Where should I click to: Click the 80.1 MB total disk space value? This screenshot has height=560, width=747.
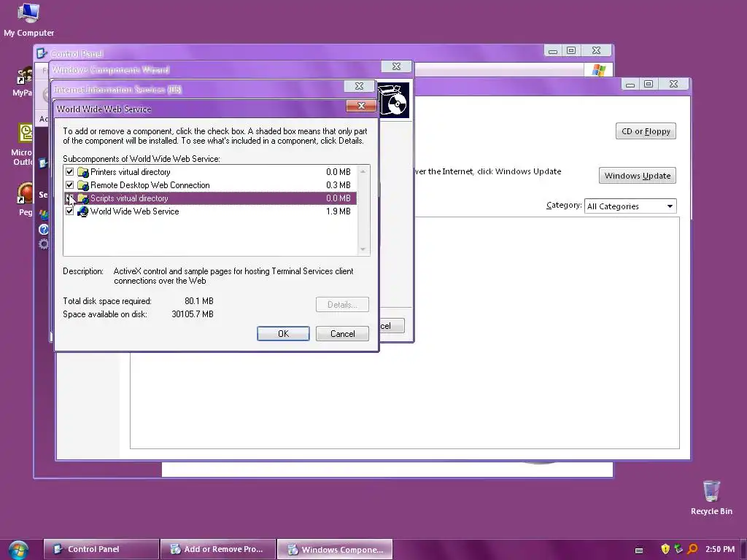click(198, 301)
